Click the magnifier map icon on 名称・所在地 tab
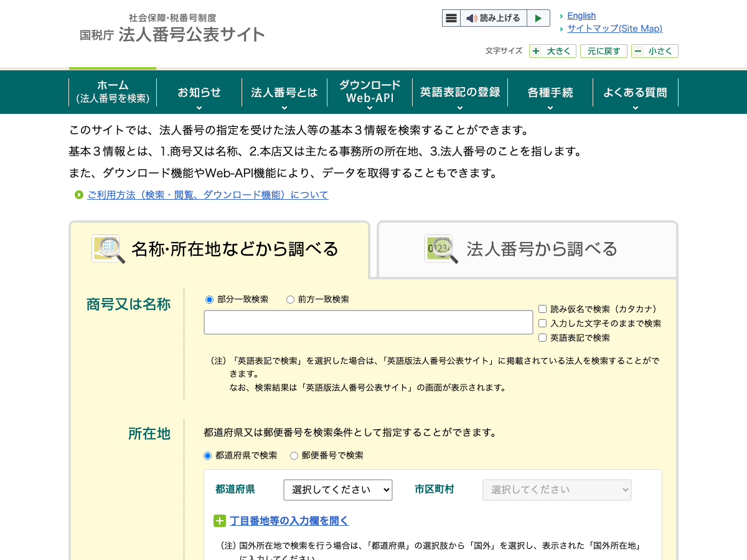This screenshot has width=747, height=560. tap(108, 249)
